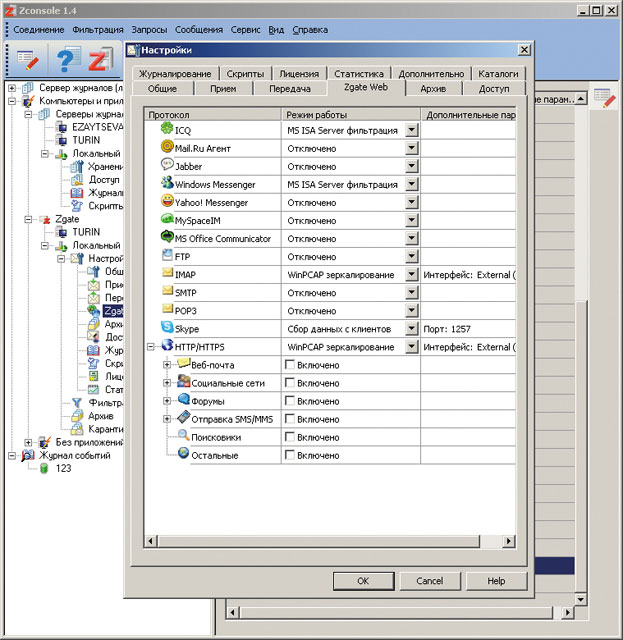Screen dimensions: 623x640
Task: Click the SMTP envelope icon
Action: coord(167,290)
